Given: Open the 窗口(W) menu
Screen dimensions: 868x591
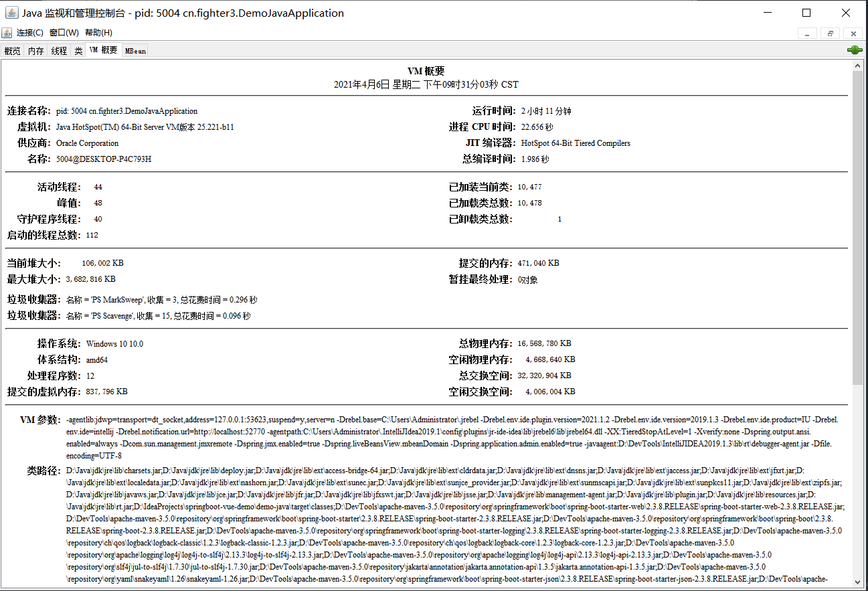Looking at the screenshot, I should [x=64, y=33].
